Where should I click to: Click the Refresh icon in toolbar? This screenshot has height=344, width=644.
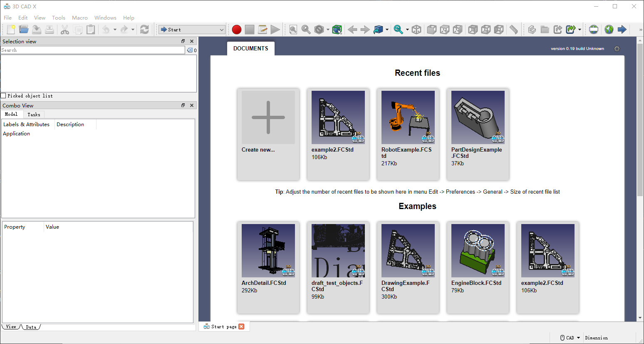tap(144, 30)
